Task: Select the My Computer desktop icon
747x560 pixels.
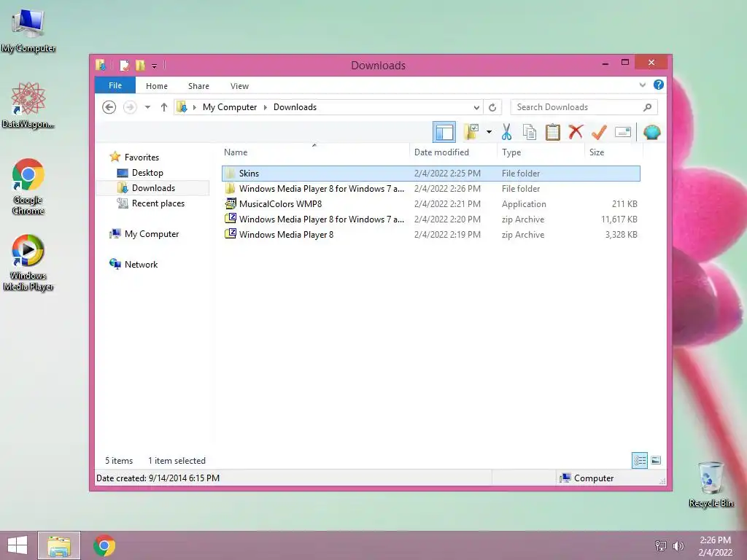Action: click(28, 30)
